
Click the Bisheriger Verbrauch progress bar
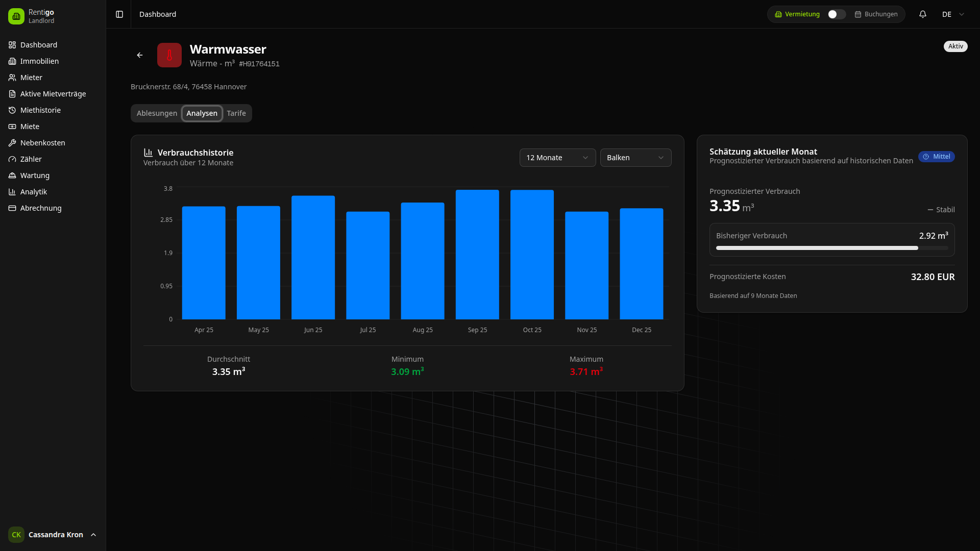pyautogui.click(x=831, y=248)
